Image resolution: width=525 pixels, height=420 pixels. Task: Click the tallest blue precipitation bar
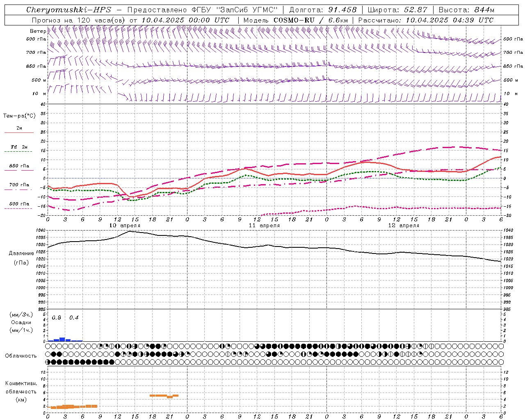point(62,339)
